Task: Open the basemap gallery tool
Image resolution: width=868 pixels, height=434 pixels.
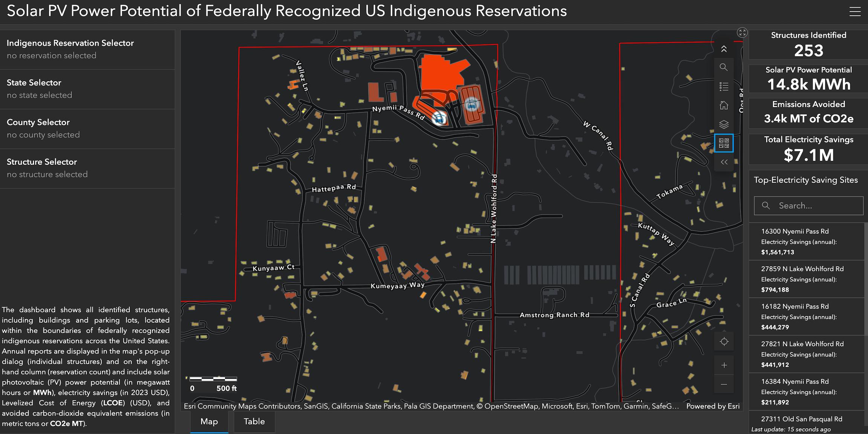Action: point(724,143)
